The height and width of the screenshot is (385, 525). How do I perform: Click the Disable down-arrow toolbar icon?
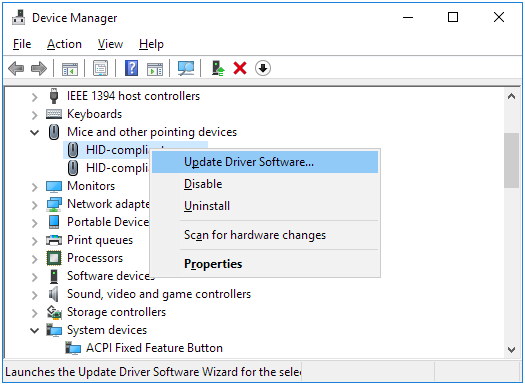[x=263, y=68]
